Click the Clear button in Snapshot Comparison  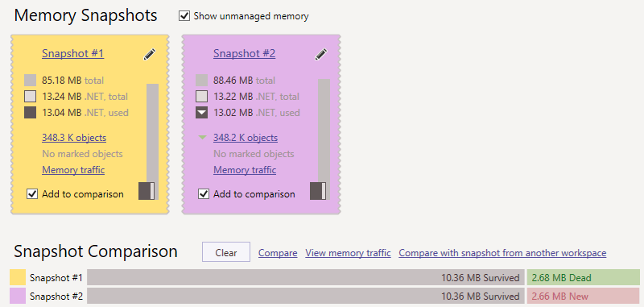pos(226,252)
